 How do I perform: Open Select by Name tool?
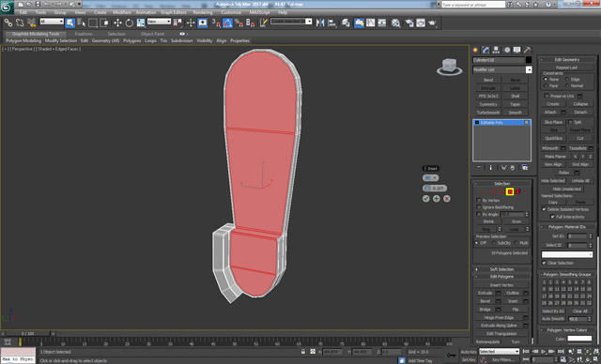(82, 23)
